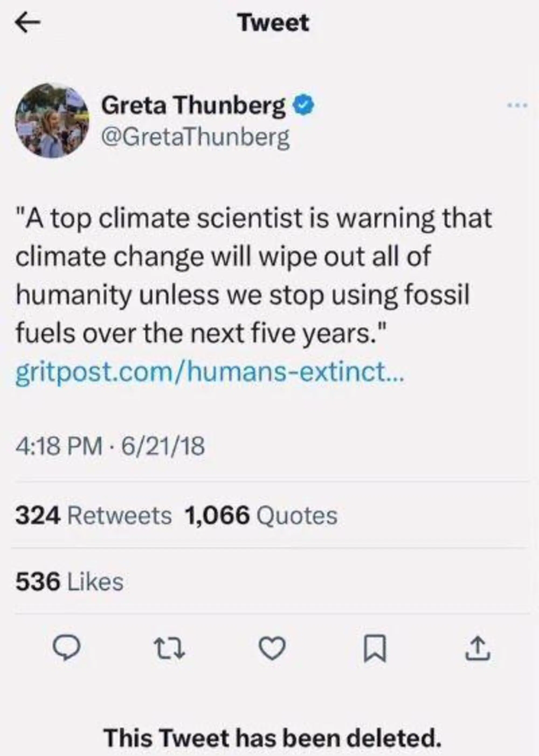539x756 pixels.
Task: View the 536 Likes list
Action: click(69, 582)
